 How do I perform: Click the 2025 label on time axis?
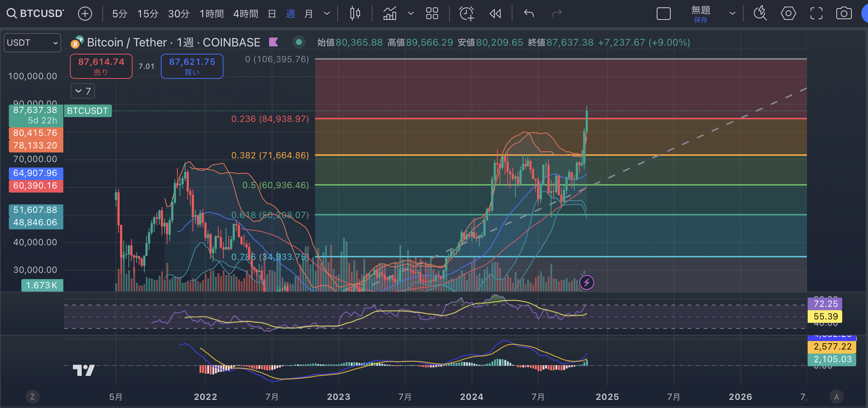607,397
